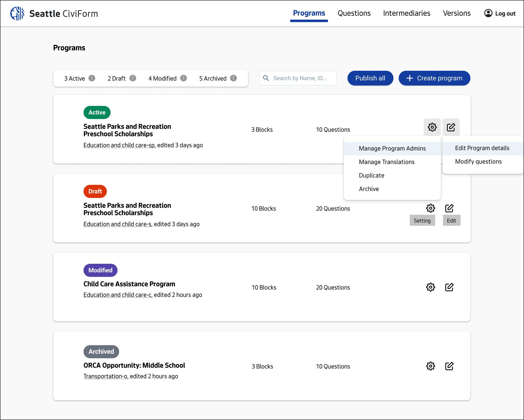Click info icon beside 5 Archived filter
The width and height of the screenshot is (524, 420).
pyautogui.click(x=233, y=78)
